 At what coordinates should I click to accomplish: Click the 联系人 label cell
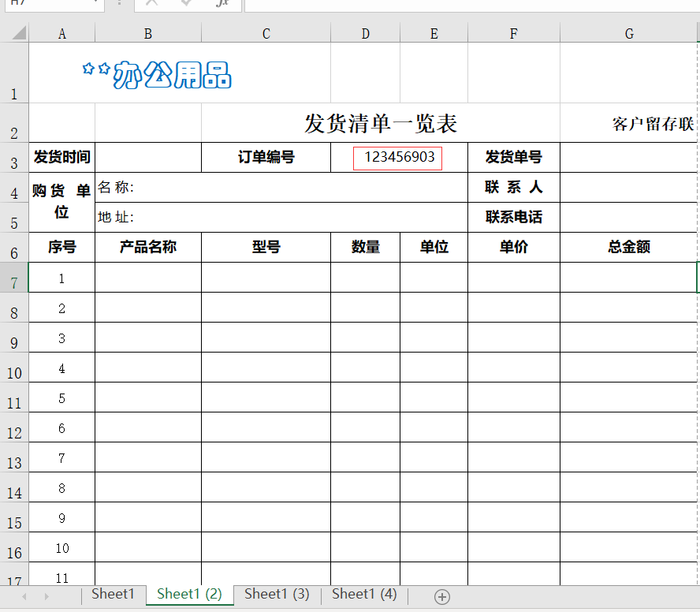coord(514,188)
